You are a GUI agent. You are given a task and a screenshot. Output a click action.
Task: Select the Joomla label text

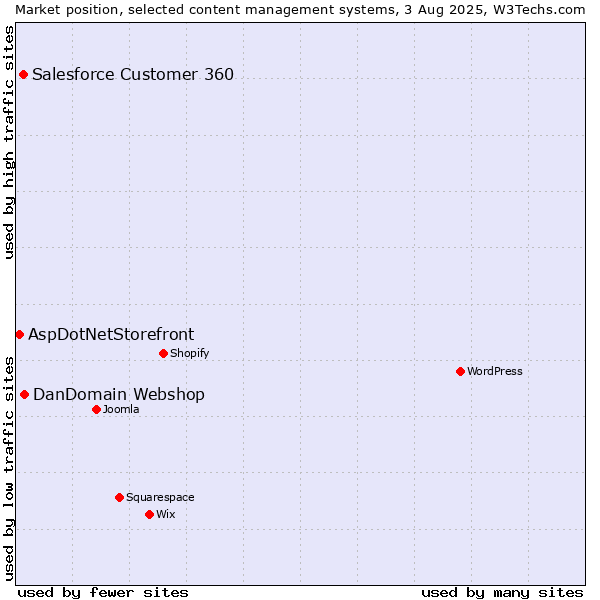pyautogui.click(x=121, y=409)
